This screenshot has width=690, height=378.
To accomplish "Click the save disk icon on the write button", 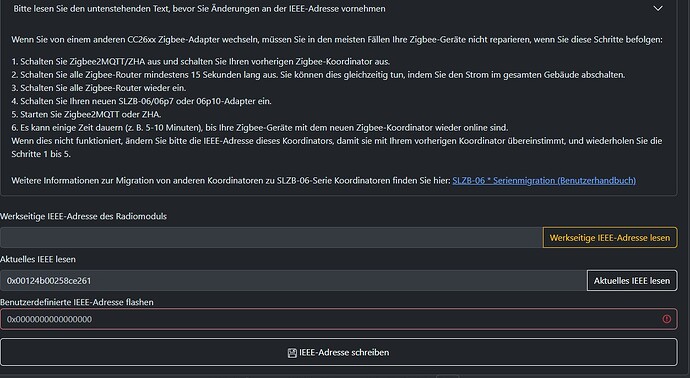I will click(x=292, y=353).
